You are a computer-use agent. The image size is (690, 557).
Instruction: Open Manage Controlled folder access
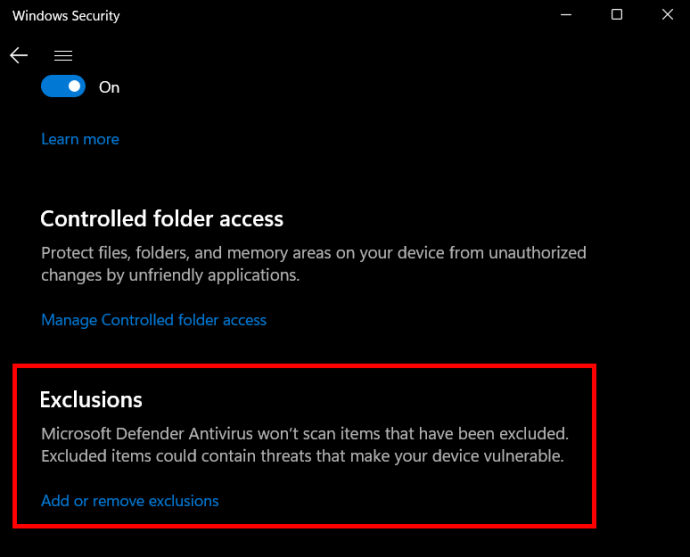pyautogui.click(x=154, y=320)
